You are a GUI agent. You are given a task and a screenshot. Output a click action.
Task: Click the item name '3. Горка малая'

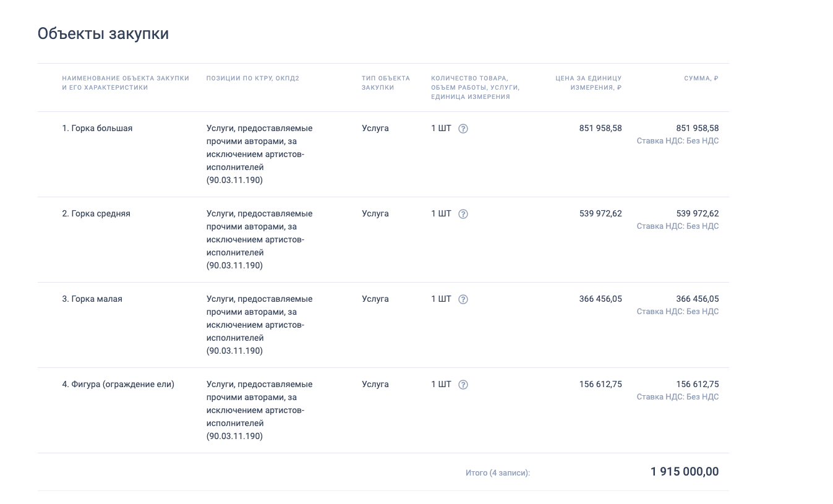pyautogui.click(x=92, y=299)
